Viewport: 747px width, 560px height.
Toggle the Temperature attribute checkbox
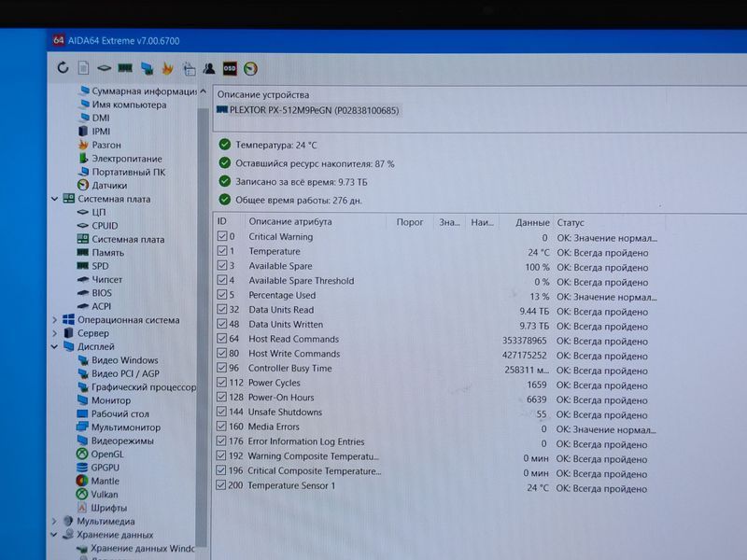(222, 250)
